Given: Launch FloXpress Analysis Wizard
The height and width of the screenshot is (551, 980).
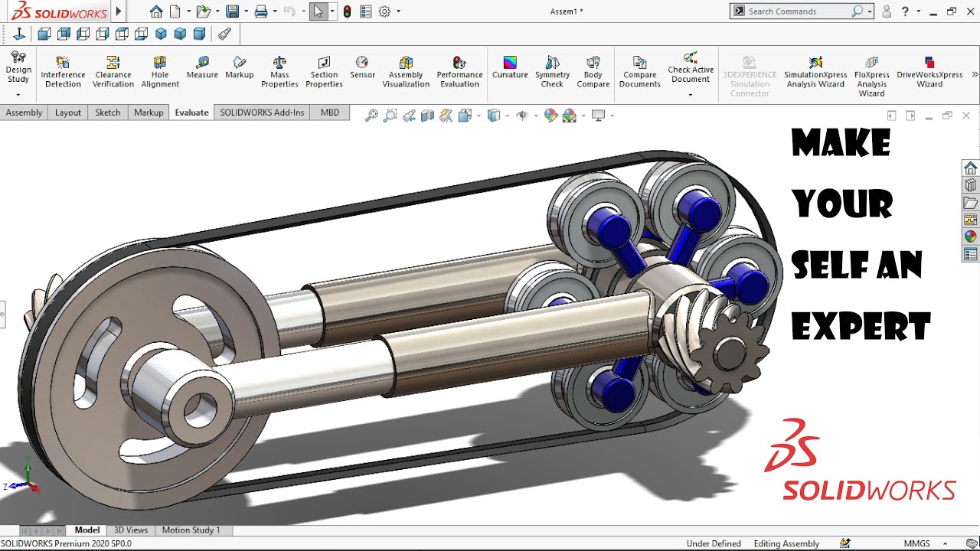Looking at the screenshot, I should click(871, 77).
